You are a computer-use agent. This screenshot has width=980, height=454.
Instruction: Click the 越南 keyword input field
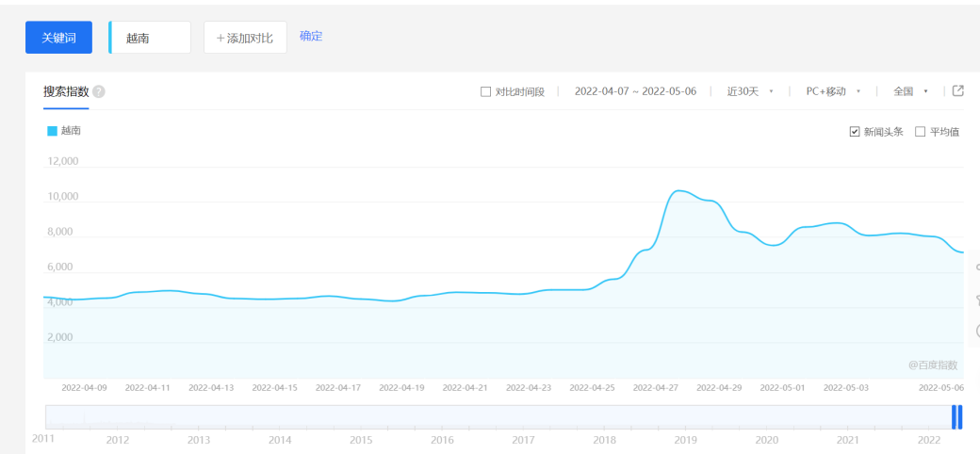point(151,38)
